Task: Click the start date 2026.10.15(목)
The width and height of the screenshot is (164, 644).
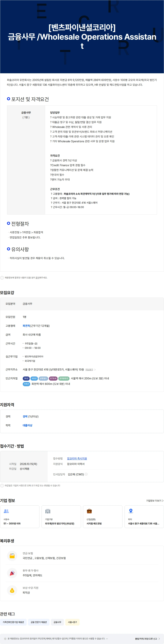Action: click(29, 464)
